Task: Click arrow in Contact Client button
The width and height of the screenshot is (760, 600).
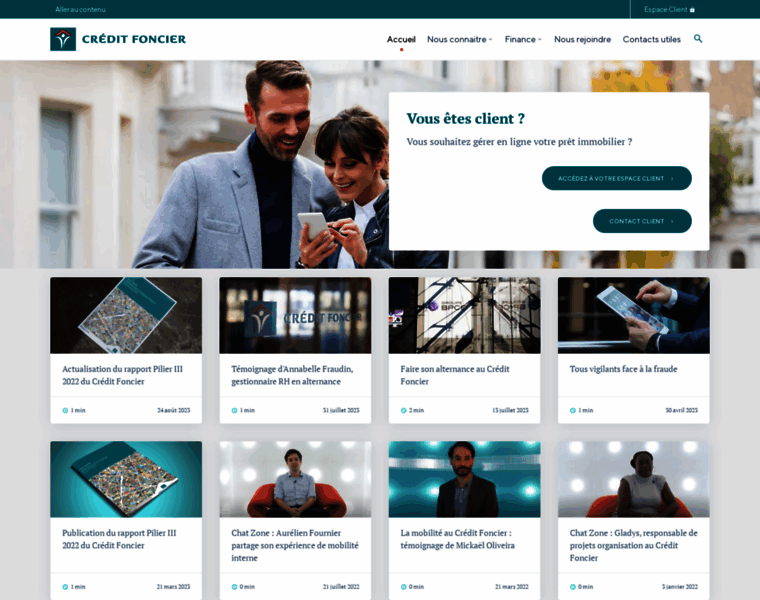Action: 672,221
